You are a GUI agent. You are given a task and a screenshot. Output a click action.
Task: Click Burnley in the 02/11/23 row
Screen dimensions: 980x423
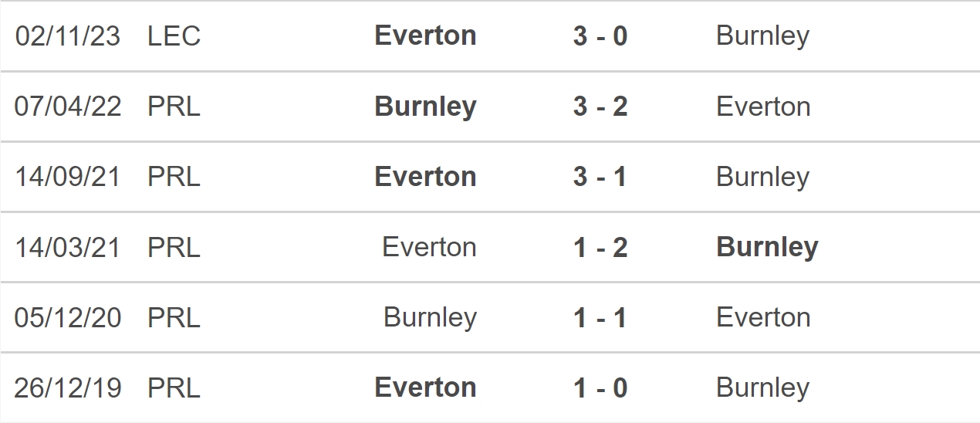763,36
